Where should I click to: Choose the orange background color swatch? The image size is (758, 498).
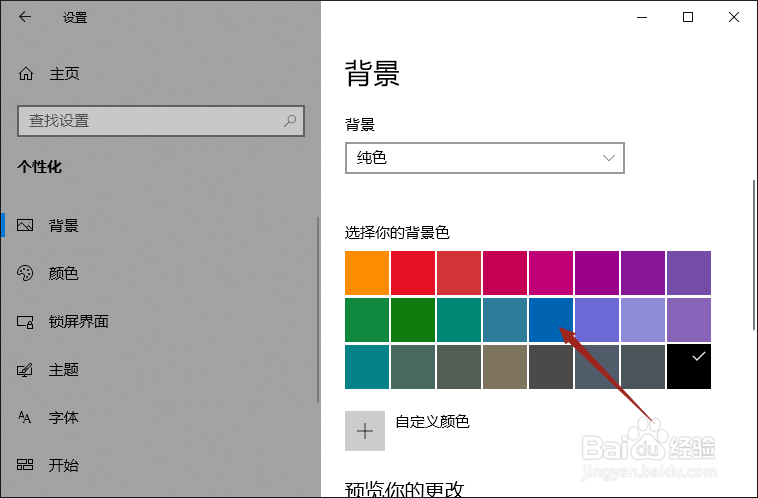point(366,273)
